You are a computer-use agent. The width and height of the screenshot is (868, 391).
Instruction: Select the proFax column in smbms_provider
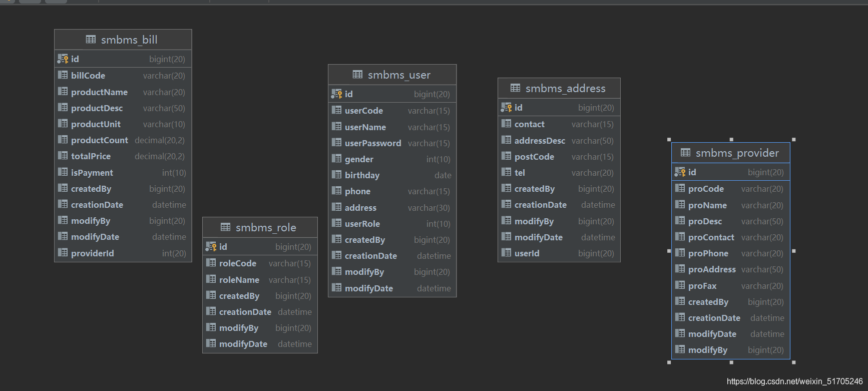731,286
